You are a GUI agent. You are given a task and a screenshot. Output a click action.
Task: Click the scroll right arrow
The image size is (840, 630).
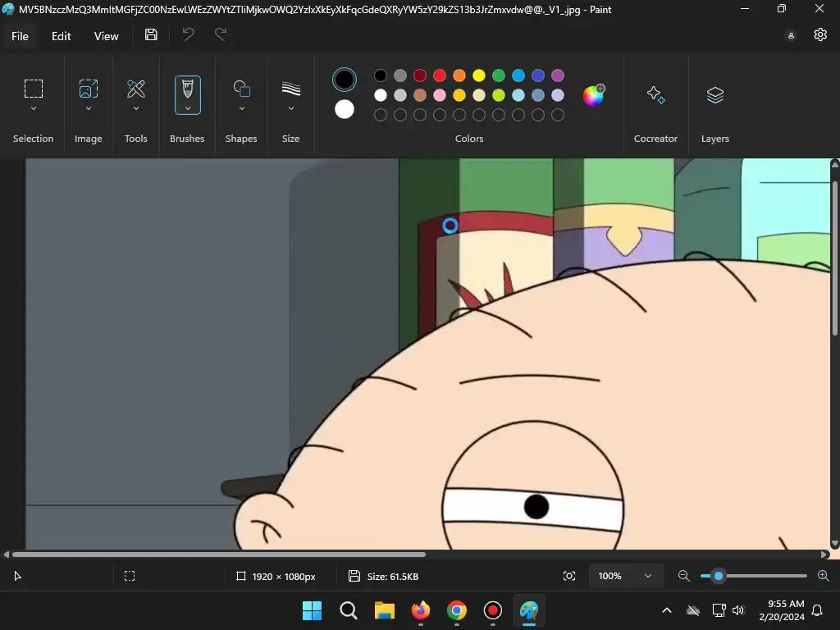click(x=824, y=555)
